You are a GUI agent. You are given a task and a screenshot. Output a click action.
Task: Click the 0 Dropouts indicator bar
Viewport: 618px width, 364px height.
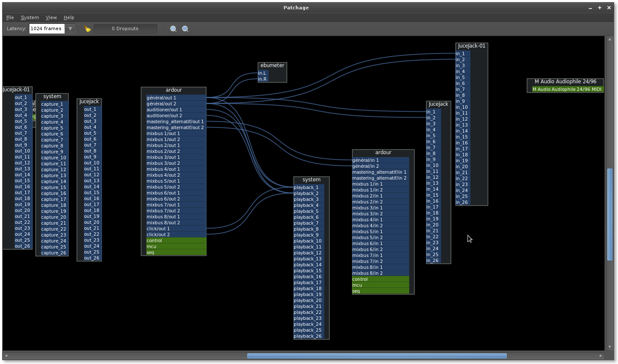pyautogui.click(x=125, y=29)
